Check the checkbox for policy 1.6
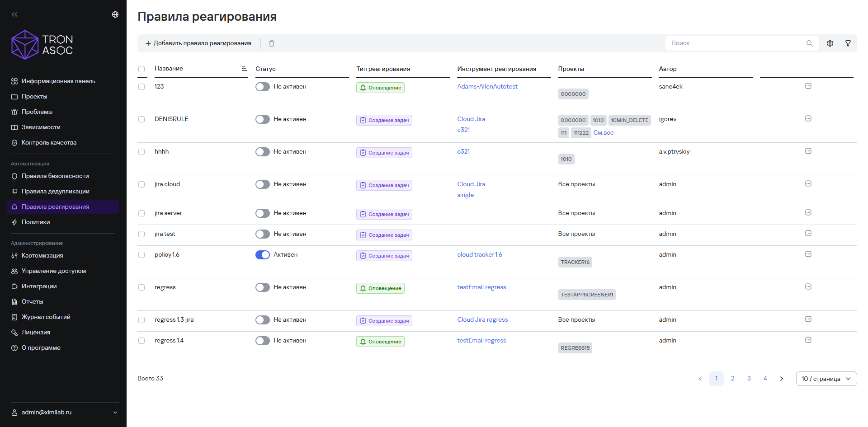This screenshot has width=868, height=427. point(142,255)
